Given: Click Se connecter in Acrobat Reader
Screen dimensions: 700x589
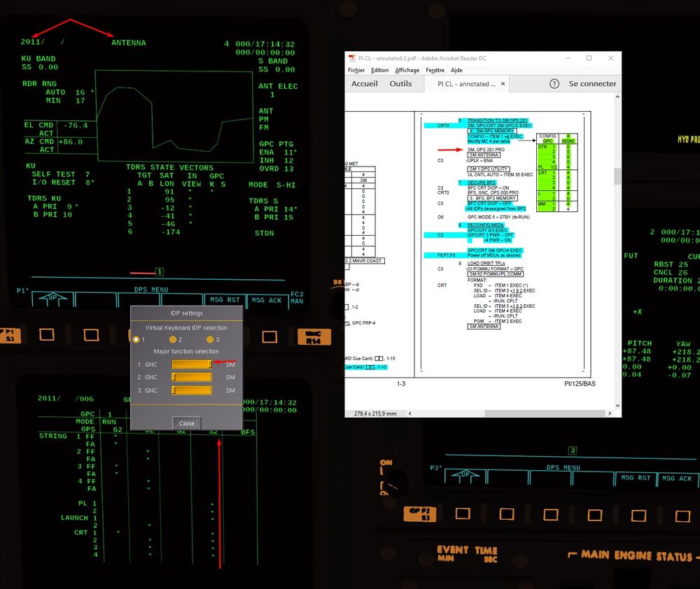Looking at the screenshot, I should point(592,84).
